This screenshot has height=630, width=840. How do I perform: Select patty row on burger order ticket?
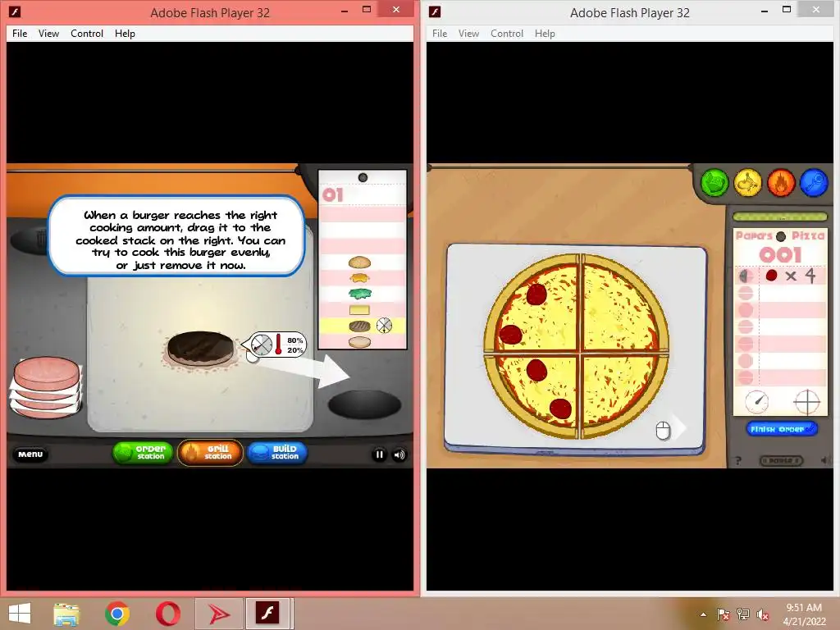pyautogui.click(x=363, y=325)
